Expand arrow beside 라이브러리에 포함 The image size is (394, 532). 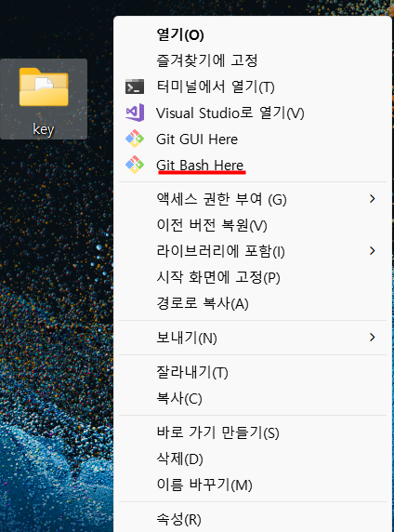[373, 251]
